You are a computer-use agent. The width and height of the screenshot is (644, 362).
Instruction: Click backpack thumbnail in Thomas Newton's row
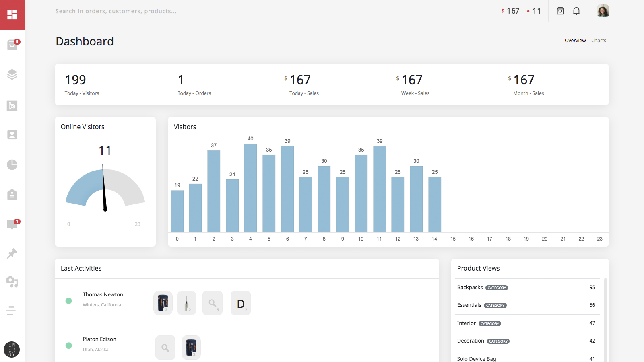pos(163,303)
